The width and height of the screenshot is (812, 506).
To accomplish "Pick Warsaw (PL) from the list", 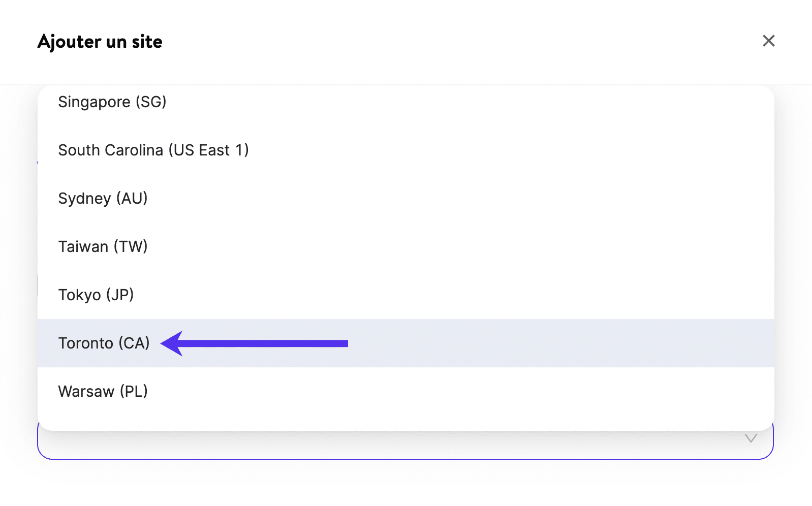I will pos(103,392).
